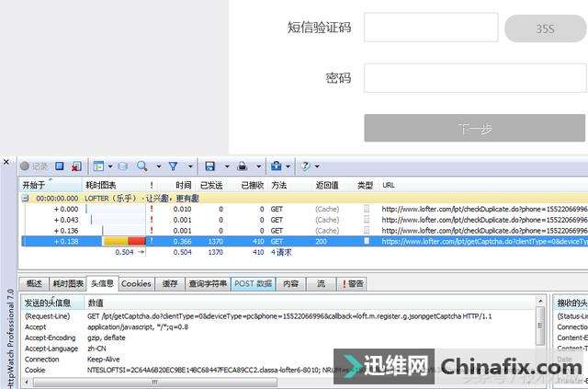This screenshot has width=588, height=389.
Task: Select the Connection Keep-Alive header row
Action: (278, 360)
